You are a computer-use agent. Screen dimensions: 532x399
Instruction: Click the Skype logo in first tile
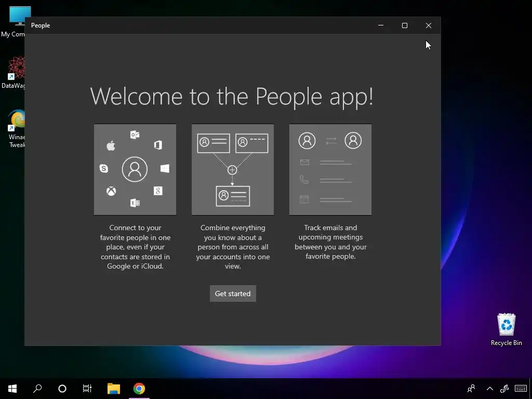104,168
